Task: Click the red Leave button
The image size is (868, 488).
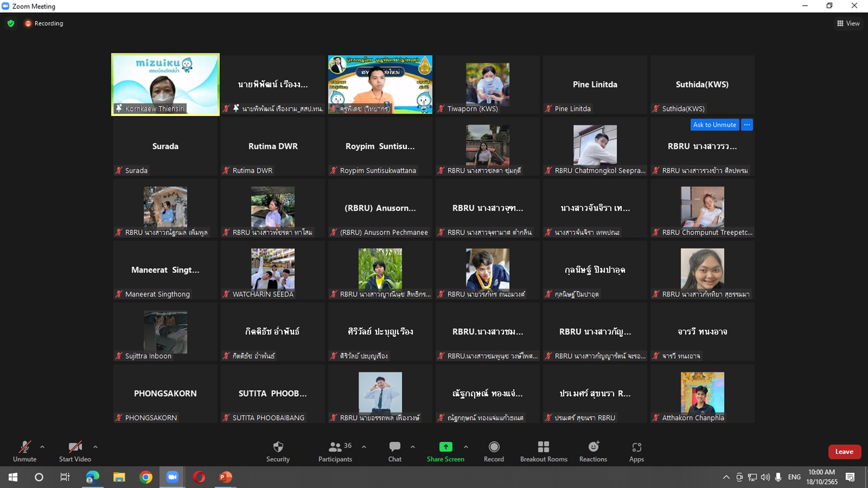Action: point(844,452)
